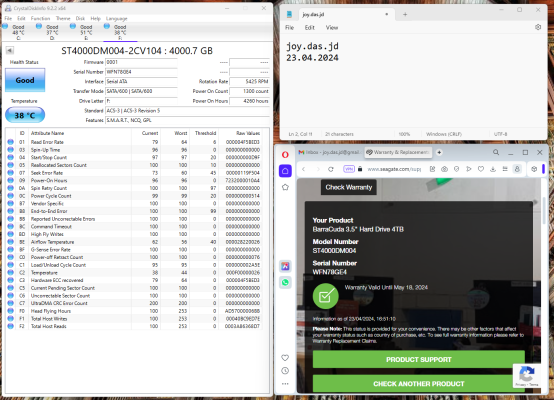
Task: Open WhatsApp in Opera sidebar
Action: pos(285,282)
